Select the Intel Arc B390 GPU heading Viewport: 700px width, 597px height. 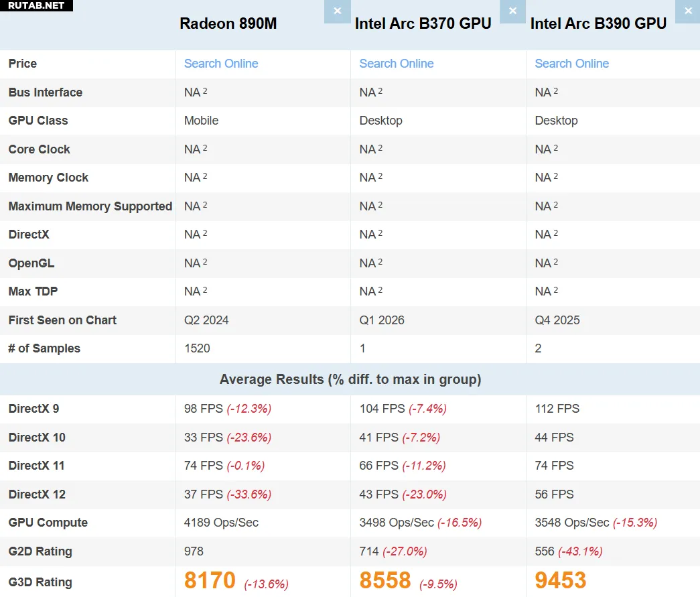(598, 24)
